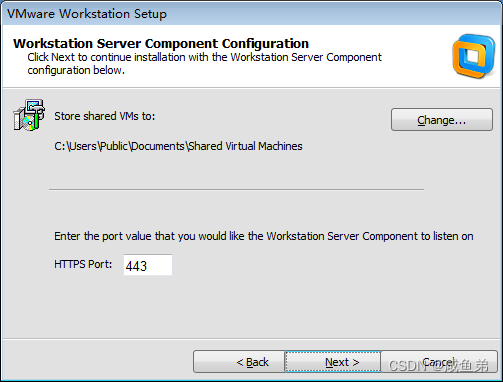Select the shared VMs path text C:\Users\Public\Documents\Shared Virtual Machines
Viewport: 503px width, 382px height.
178,146
